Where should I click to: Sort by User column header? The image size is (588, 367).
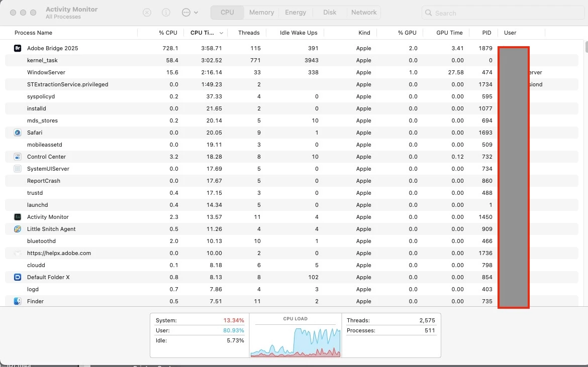point(510,33)
